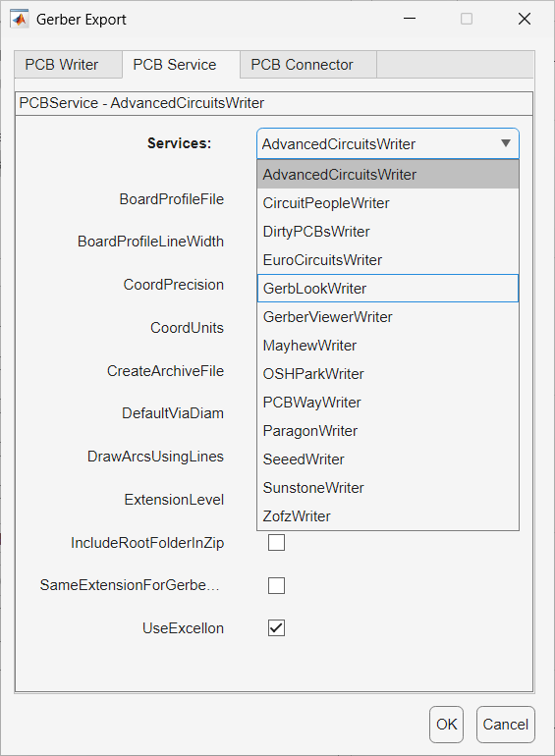The height and width of the screenshot is (756, 555).
Task: Choose CircuitPeopleWriter service
Action: [x=388, y=203]
